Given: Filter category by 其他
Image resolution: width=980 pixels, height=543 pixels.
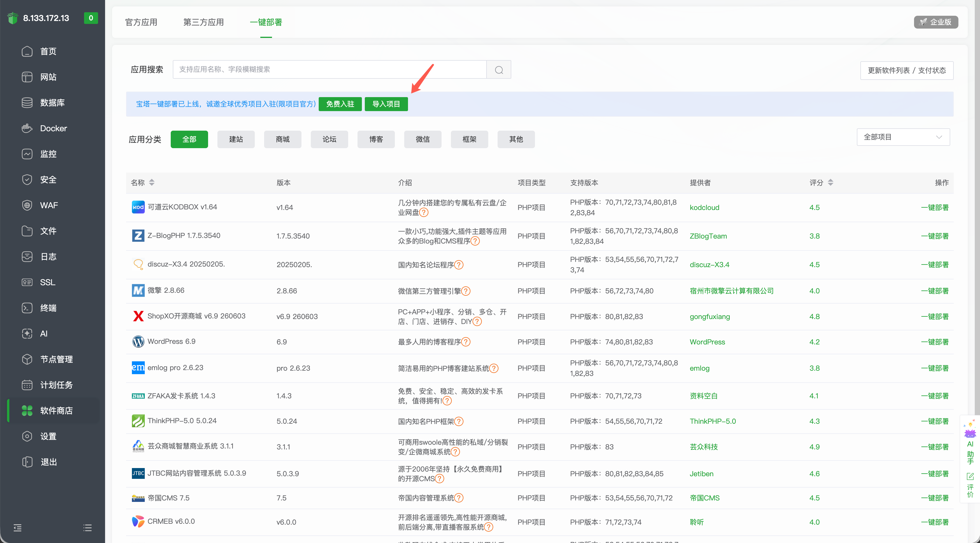Looking at the screenshot, I should (x=516, y=139).
